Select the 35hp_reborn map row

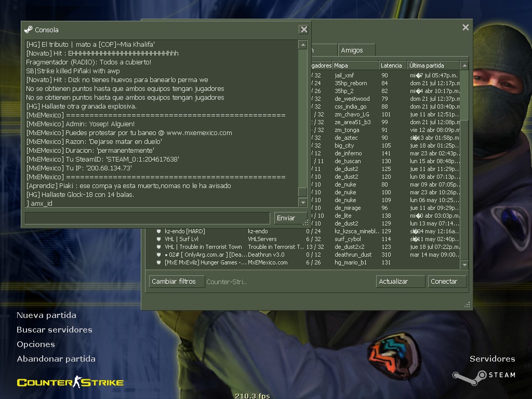[385, 83]
